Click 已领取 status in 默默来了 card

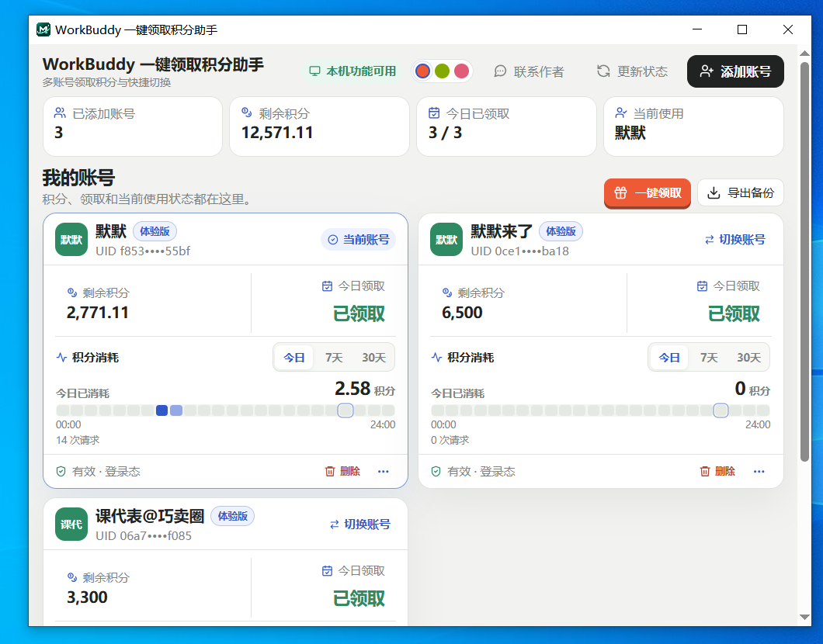pos(734,313)
